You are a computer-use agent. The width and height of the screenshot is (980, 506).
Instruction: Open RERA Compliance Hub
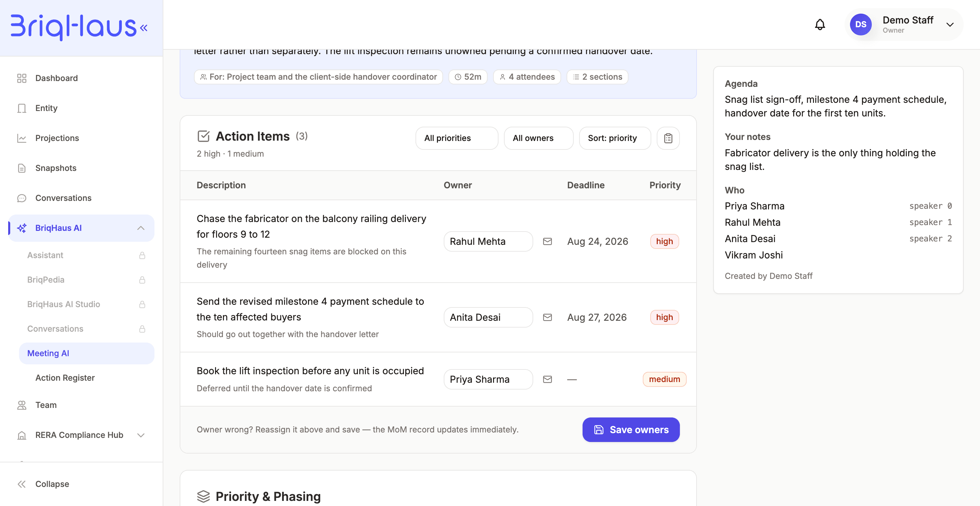[x=81, y=435]
